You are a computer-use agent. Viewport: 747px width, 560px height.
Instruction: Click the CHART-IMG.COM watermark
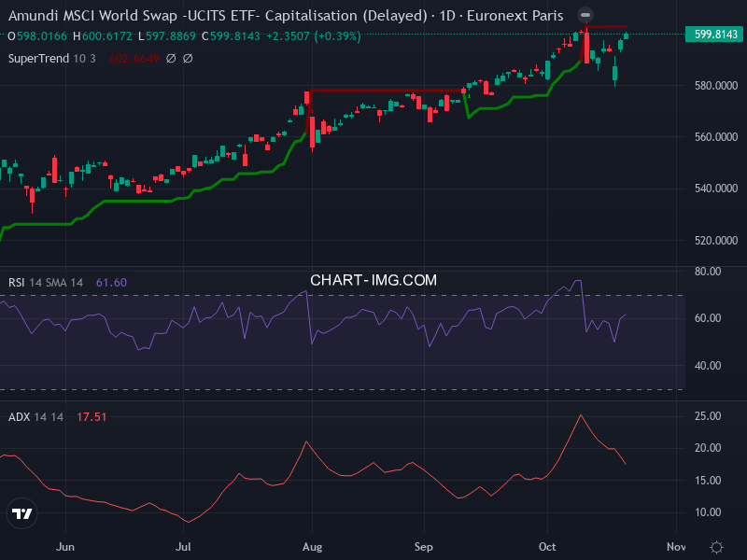click(373, 280)
